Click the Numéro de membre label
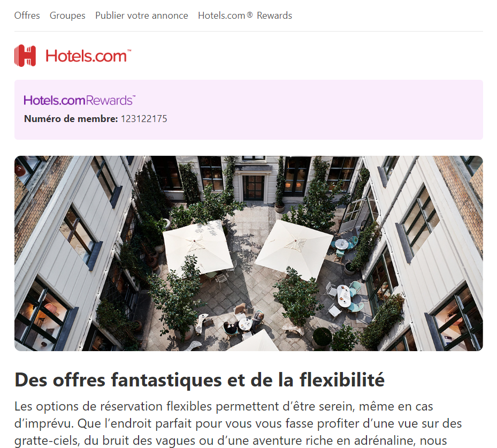Screen dimensions: 497x448 coord(71,119)
